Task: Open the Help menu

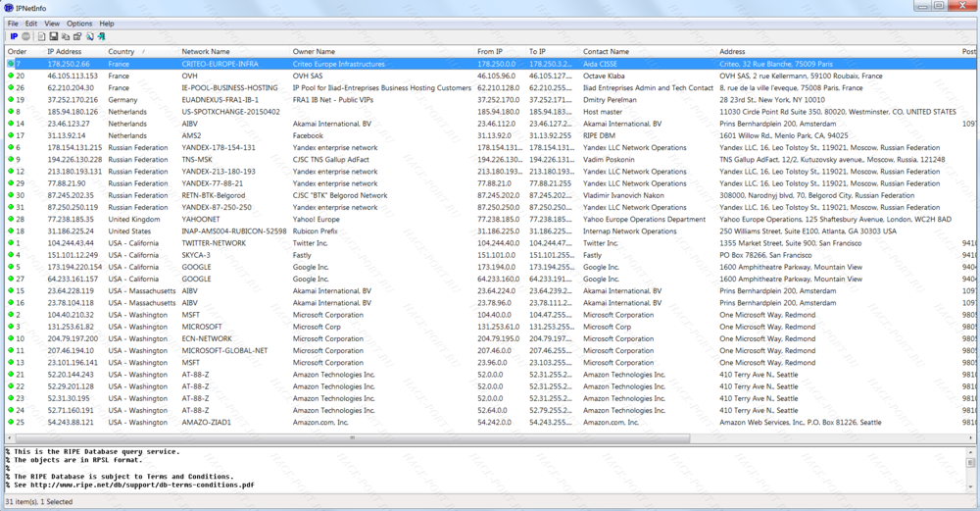Action: click(107, 24)
